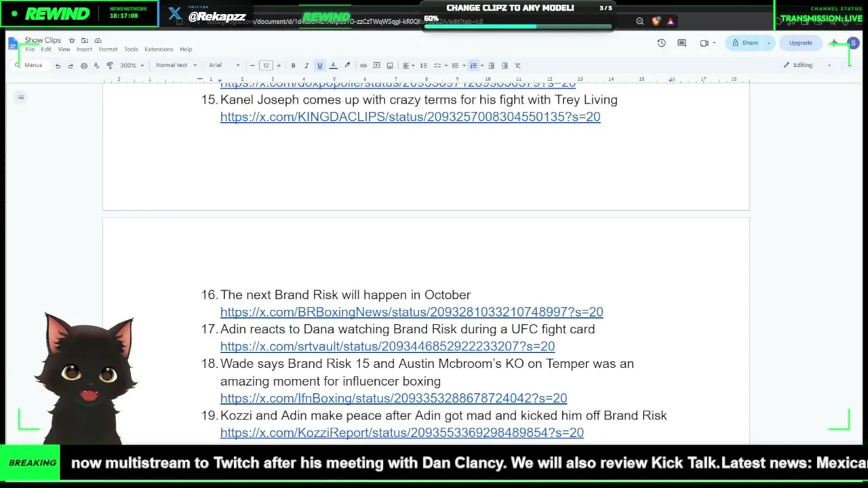Screen dimensions: 868x488
Task: Open the Format menu
Action: click(x=108, y=49)
